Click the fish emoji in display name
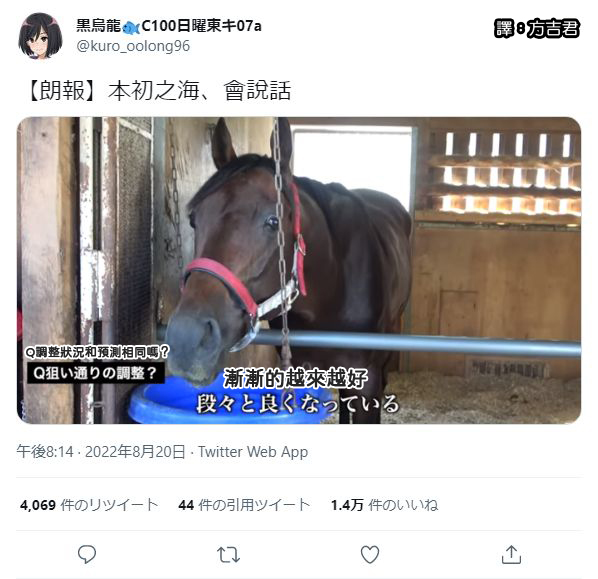 (131, 27)
